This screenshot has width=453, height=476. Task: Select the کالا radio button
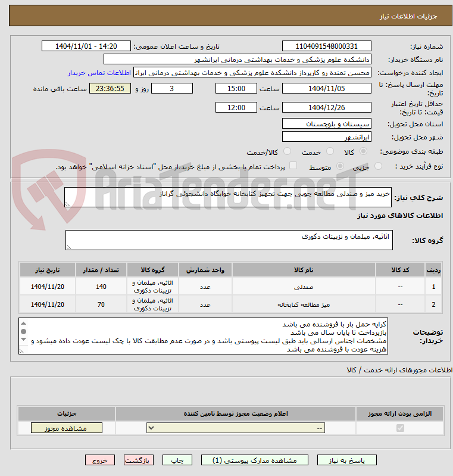click(x=363, y=151)
